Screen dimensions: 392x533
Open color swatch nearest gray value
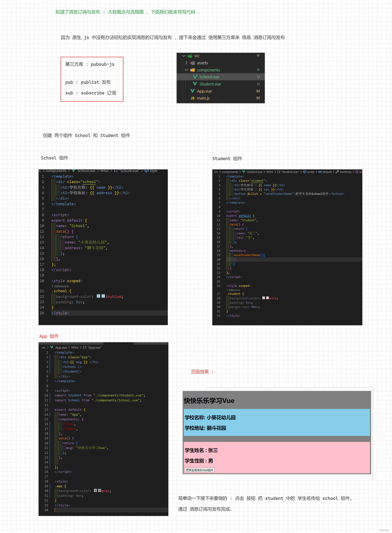pyautogui.click(x=100, y=490)
